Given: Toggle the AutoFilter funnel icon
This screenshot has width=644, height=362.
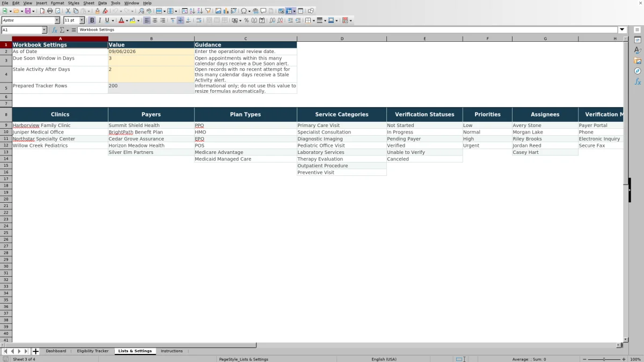Looking at the screenshot, I should coord(208,11).
